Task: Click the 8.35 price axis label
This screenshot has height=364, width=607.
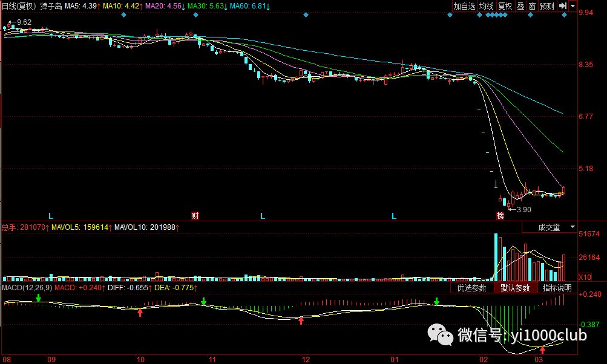Action: point(586,65)
